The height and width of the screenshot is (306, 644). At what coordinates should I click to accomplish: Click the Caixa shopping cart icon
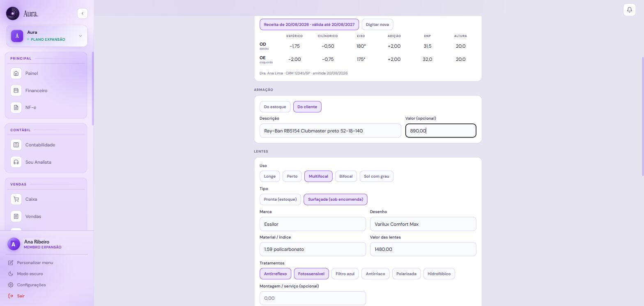(16, 199)
